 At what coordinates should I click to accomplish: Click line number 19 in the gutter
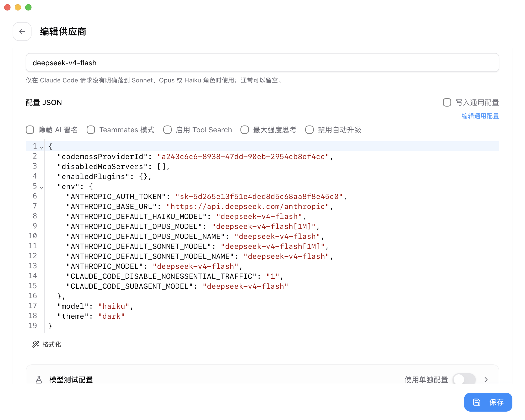coord(33,326)
